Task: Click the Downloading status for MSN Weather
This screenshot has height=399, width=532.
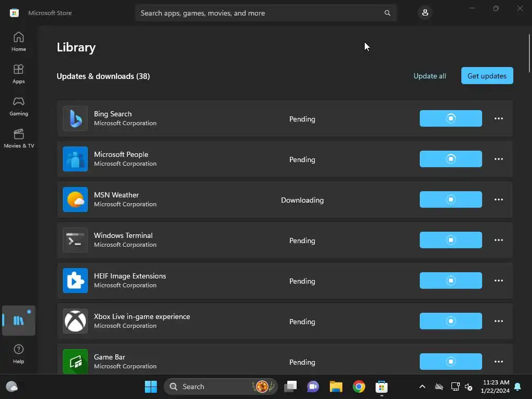Action: pos(302,200)
